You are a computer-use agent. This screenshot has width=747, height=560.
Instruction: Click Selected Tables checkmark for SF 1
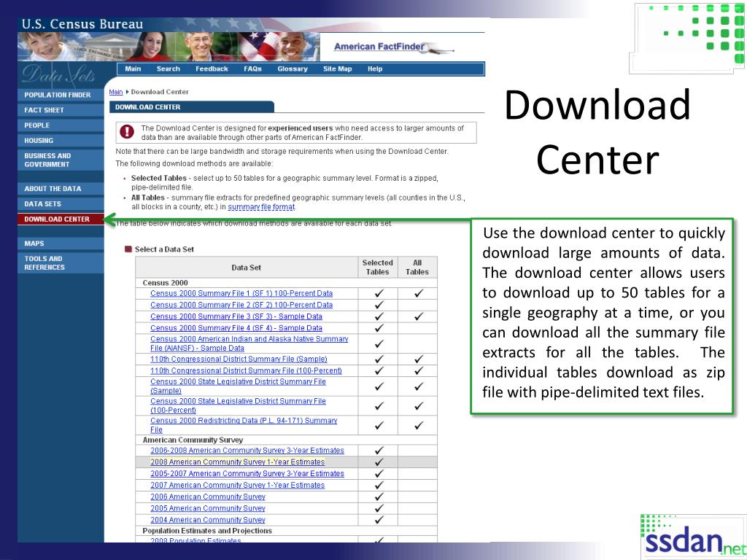pyautogui.click(x=379, y=293)
